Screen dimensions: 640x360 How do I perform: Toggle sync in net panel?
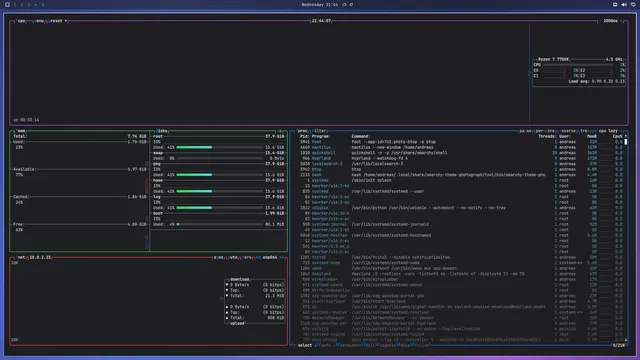point(219,258)
